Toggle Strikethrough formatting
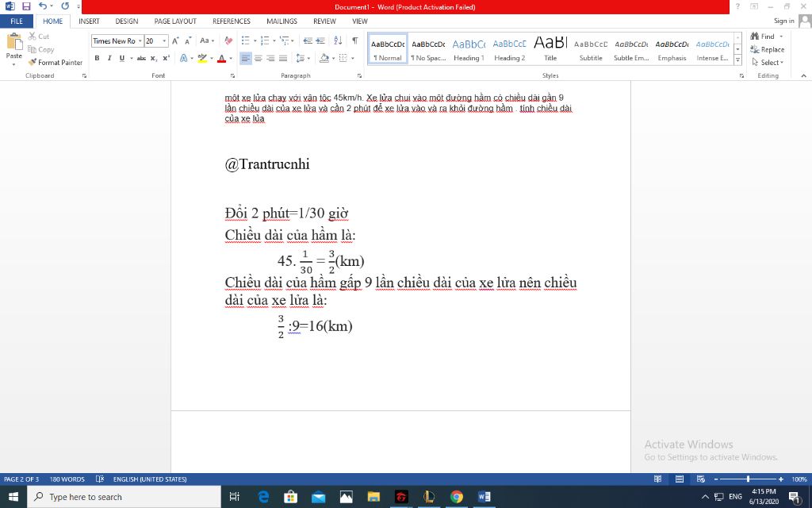 click(x=141, y=58)
